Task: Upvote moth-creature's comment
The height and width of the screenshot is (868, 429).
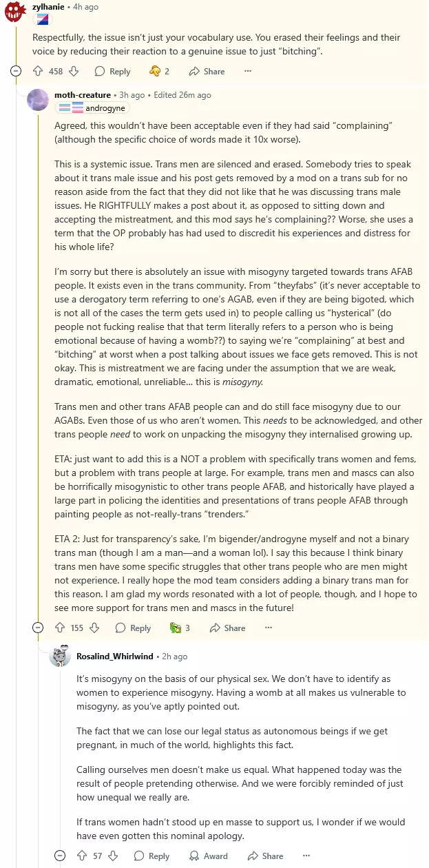Action: coord(59,628)
